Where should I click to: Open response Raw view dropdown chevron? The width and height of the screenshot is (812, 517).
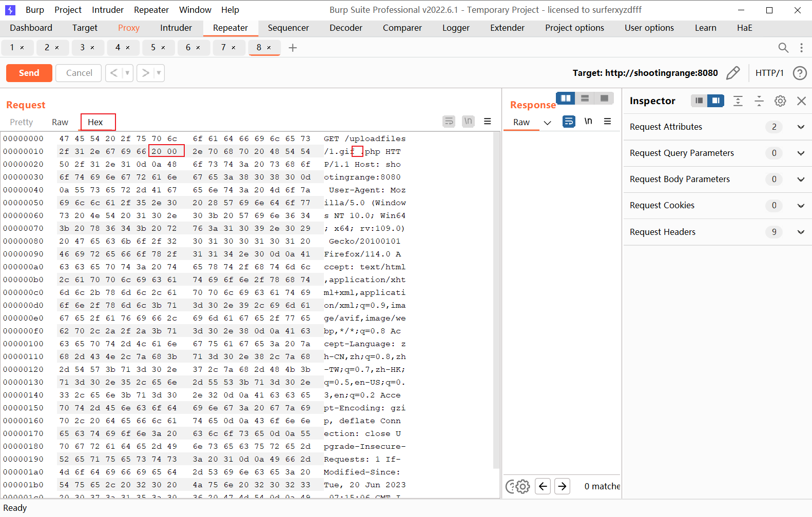[x=547, y=123]
